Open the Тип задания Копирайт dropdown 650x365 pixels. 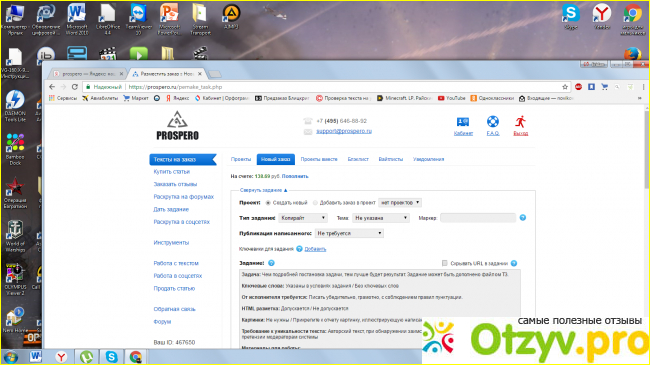point(303,218)
